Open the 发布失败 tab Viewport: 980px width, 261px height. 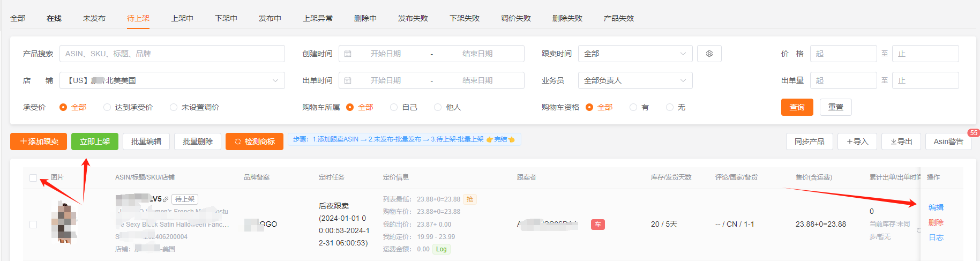[413, 18]
